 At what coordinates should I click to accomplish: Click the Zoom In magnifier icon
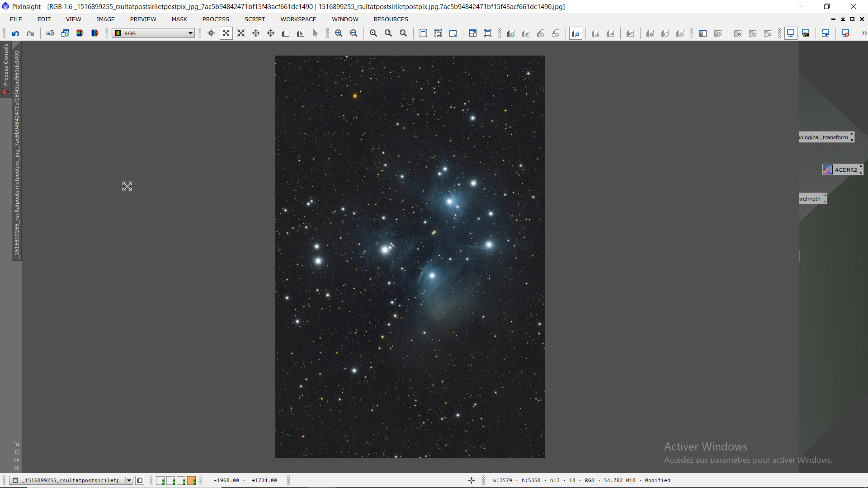pos(339,33)
